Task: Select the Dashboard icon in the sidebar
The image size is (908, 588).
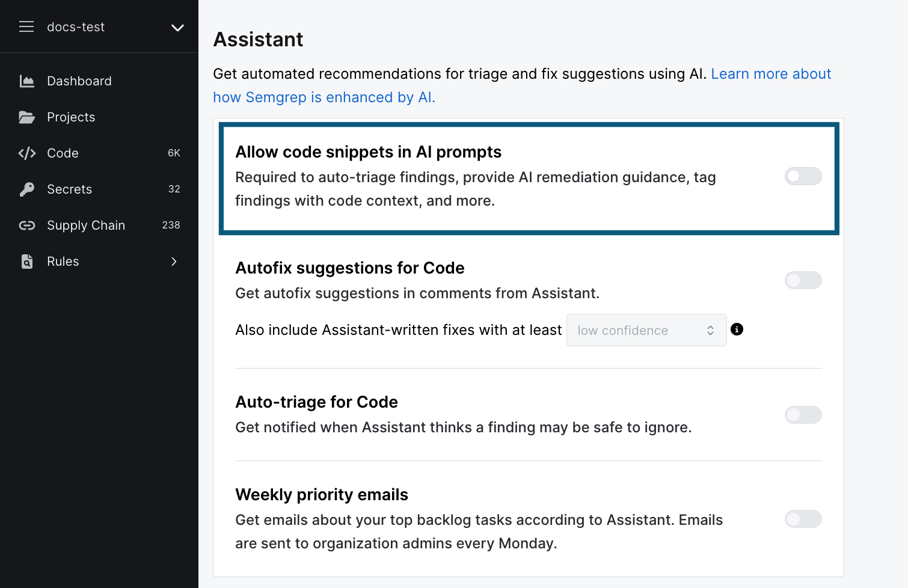Action: tap(27, 81)
